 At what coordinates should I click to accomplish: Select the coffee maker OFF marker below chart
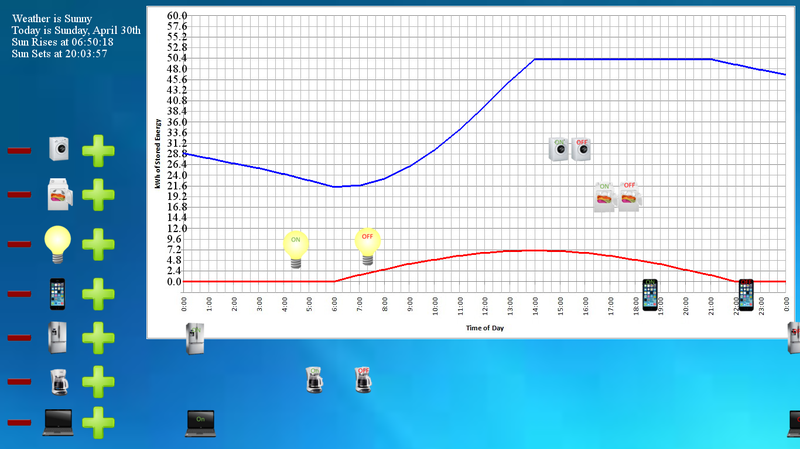363,380
